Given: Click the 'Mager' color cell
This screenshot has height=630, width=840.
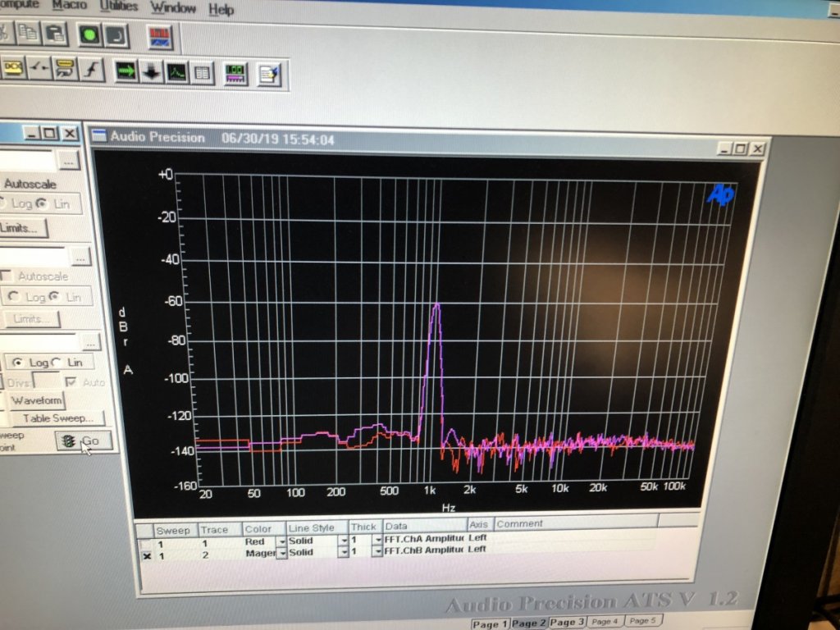Looking at the screenshot, I should pyautogui.click(x=260, y=554).
